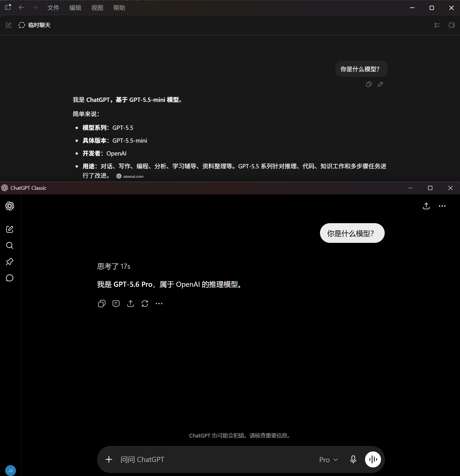Share the conversation from the Classic window header

click(x=426, y=206)
